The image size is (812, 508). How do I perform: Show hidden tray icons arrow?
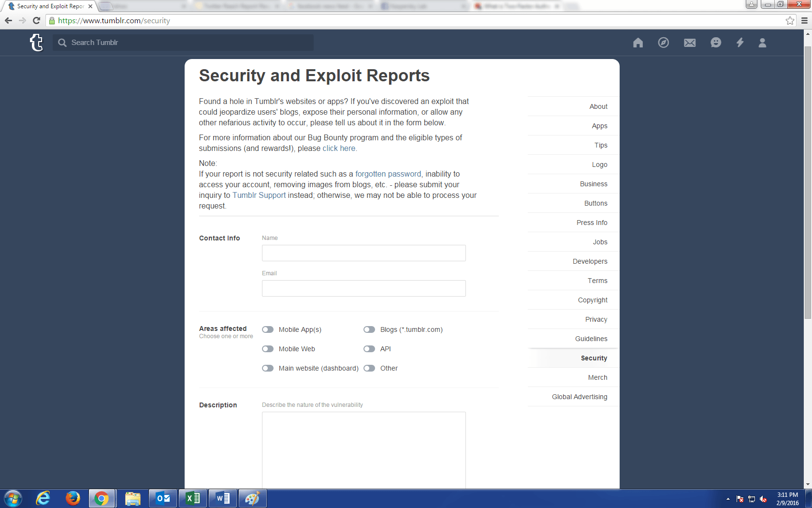tap(728, 499)
